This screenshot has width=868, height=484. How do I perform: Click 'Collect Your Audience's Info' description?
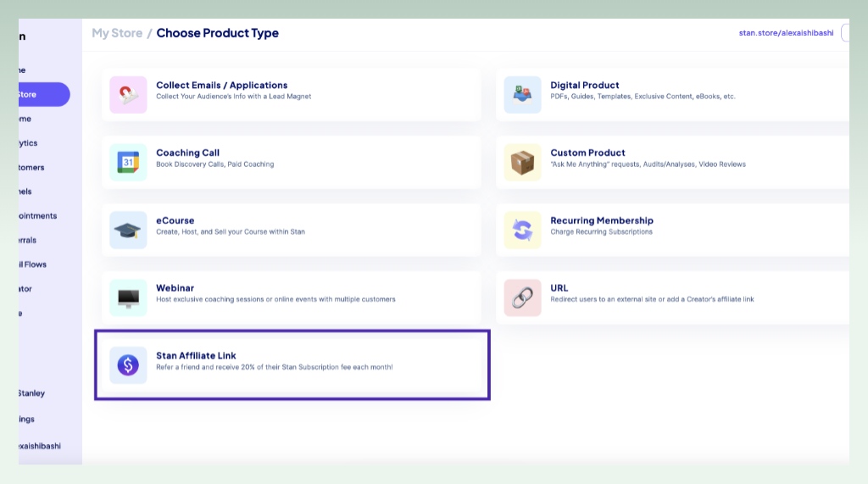point(234,97)
